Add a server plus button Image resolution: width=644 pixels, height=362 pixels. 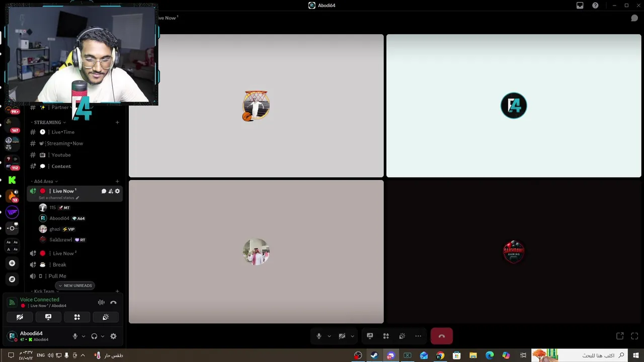click(12, 263)
